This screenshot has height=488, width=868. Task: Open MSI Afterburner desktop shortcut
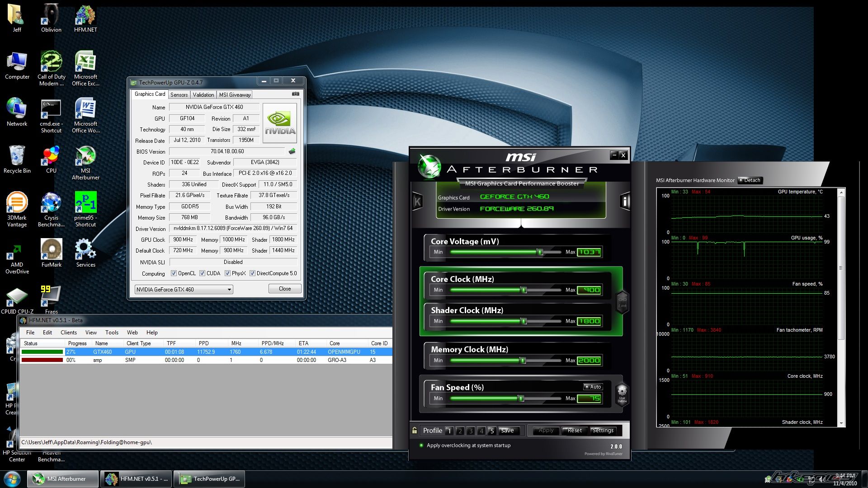(85, 163)
